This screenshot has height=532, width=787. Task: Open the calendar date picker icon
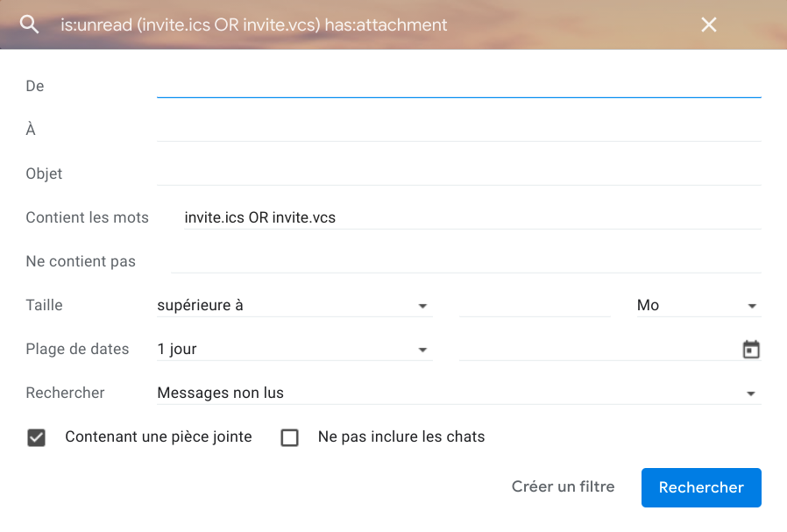tap(751, 350)
